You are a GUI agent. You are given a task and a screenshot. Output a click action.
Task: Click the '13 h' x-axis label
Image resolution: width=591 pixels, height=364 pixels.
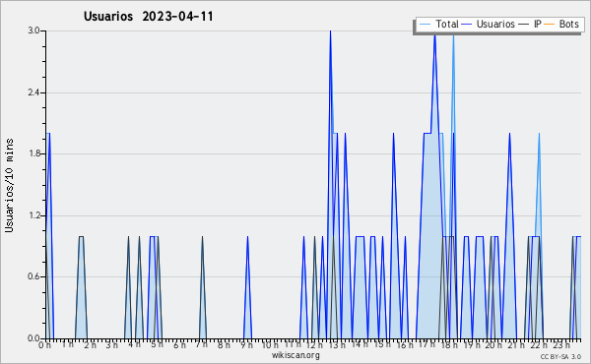coord(337,344)
